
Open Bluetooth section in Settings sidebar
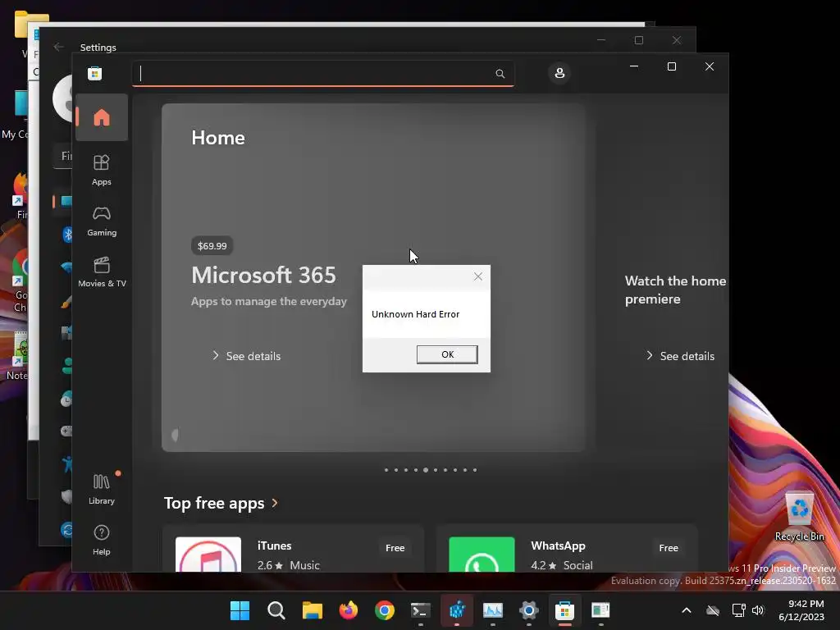(x=67, y=234)
